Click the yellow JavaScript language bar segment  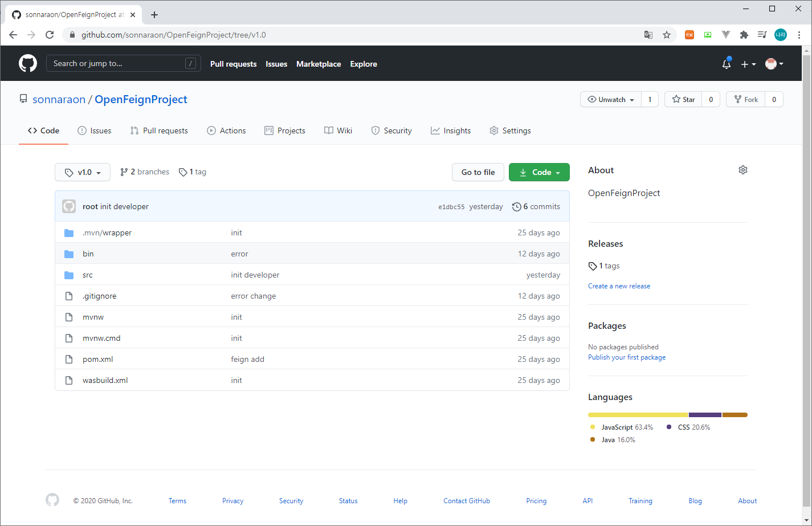[x=638, y=415]
